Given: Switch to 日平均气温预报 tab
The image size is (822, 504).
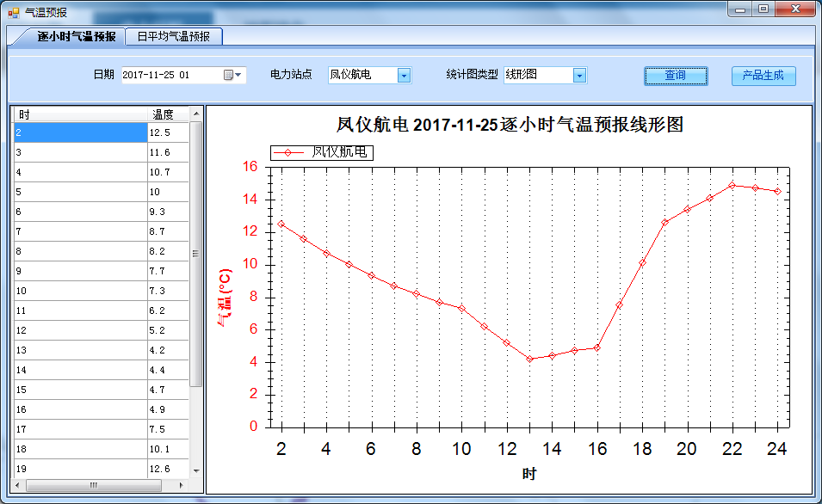Looking at the screenshot, I should tap(173, 37).
